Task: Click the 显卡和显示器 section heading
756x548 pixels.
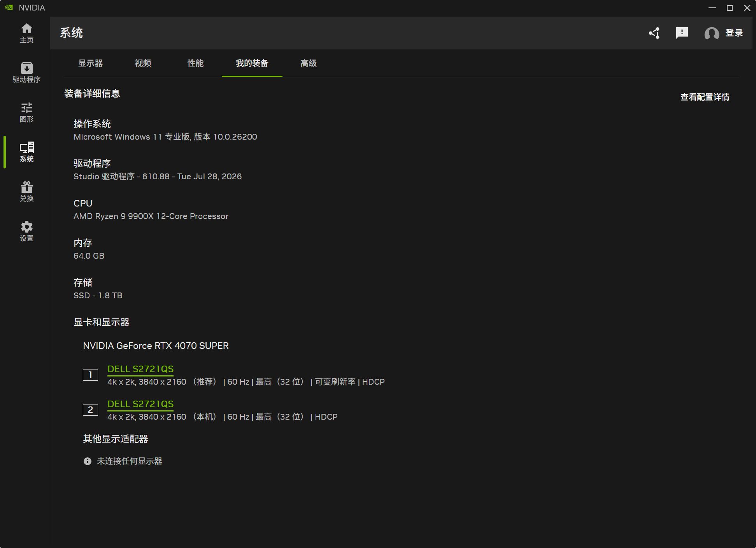Action: point(102,322)
